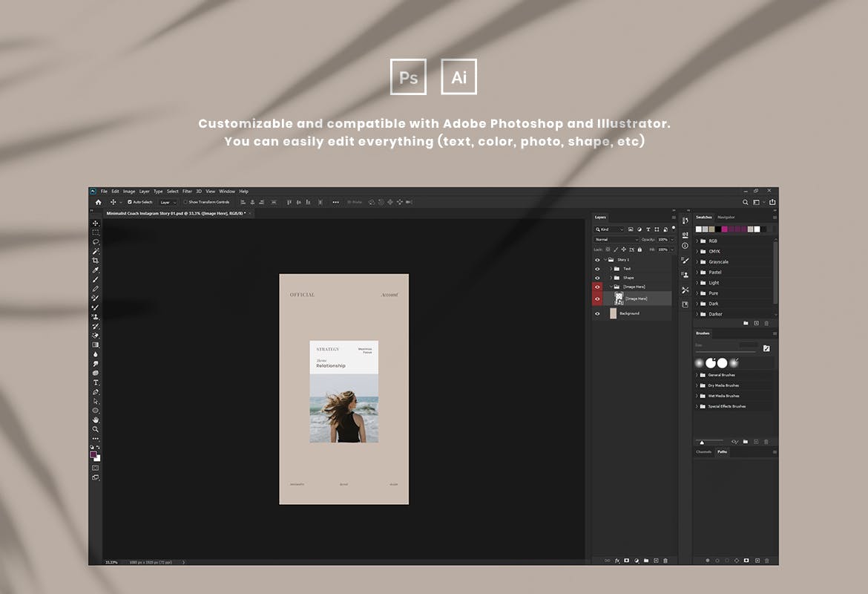Click the layer effects fx icon

click(x=617, y=561)
